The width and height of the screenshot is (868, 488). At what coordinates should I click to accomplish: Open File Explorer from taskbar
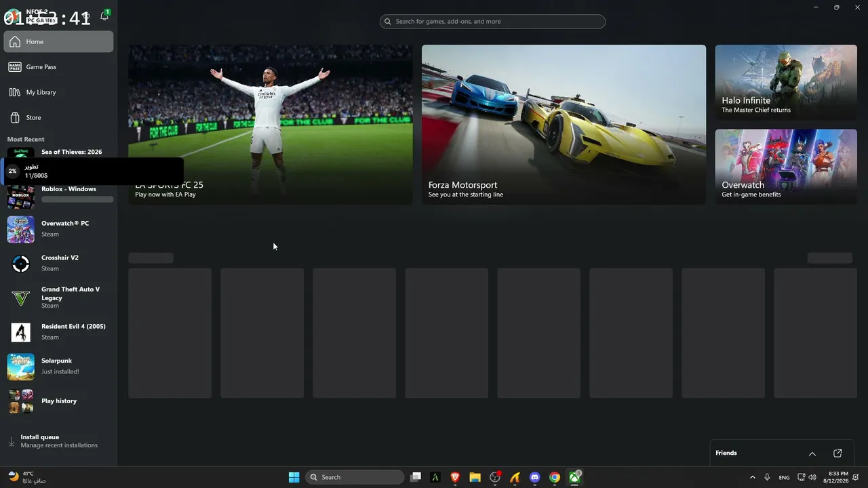(x=475, y=477)
